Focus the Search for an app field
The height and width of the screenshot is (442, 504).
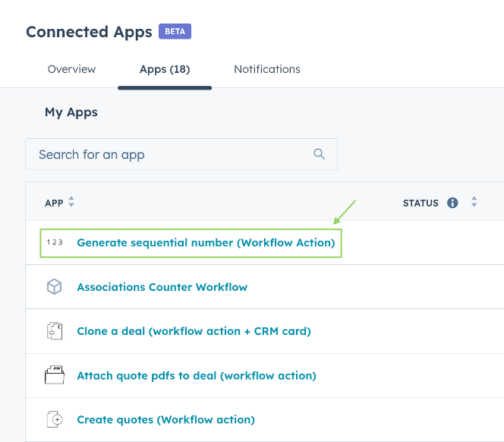pos(167,154)
